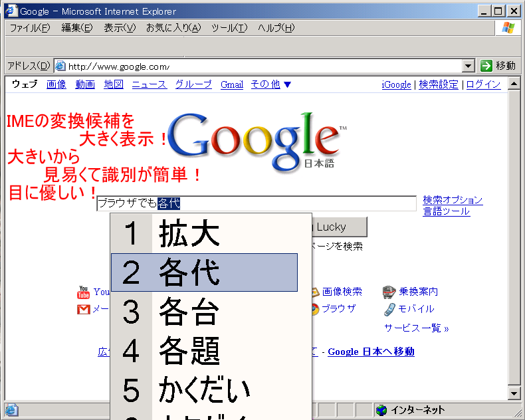
Task: Click the 画像検索 link
Action: (x=342, y=292)
